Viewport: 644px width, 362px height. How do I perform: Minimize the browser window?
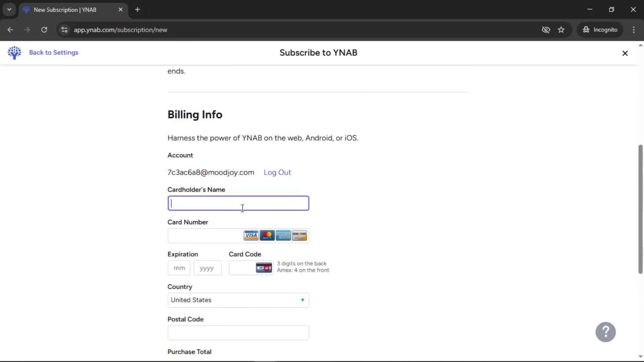coord(590,10)
